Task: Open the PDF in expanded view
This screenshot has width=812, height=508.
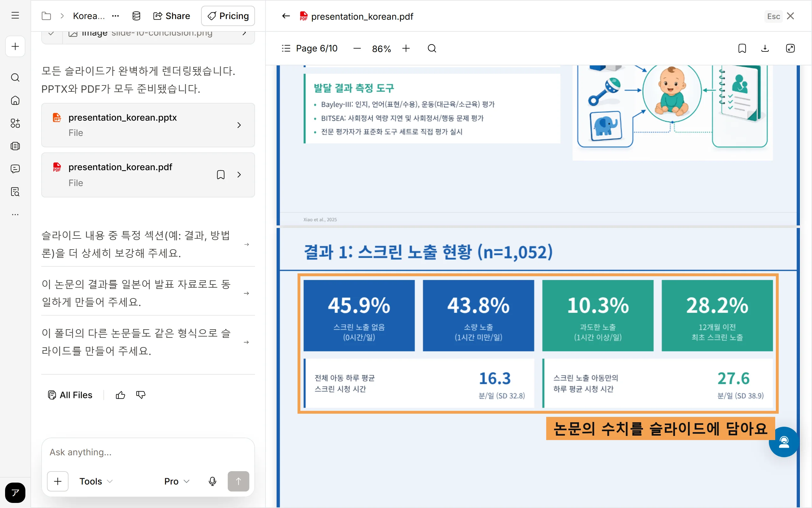Action: (790, 48)
